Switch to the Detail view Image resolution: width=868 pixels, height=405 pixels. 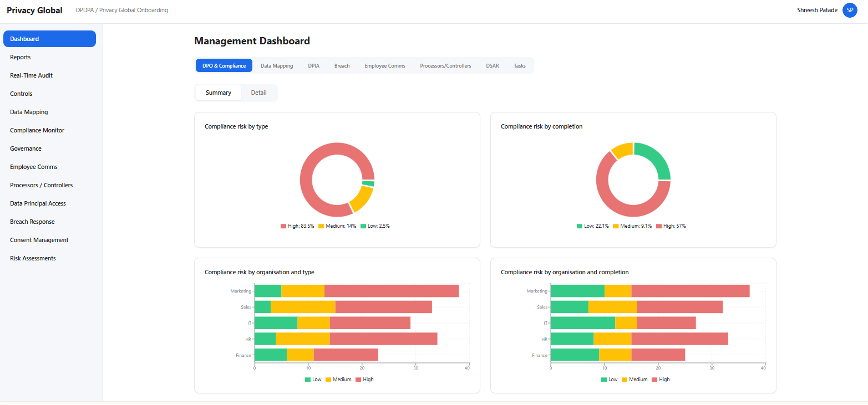[258, 93]
